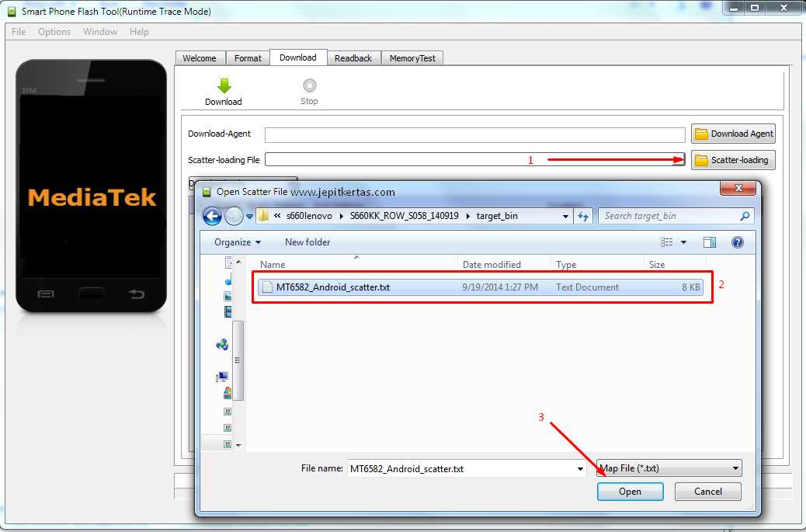Expand arrow after s660lenovo breadcrumb
806x532 pixels.
341,217
